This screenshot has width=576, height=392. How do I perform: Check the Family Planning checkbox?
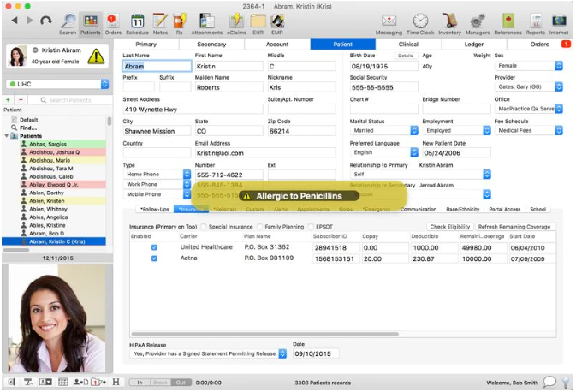click(260, 227)
